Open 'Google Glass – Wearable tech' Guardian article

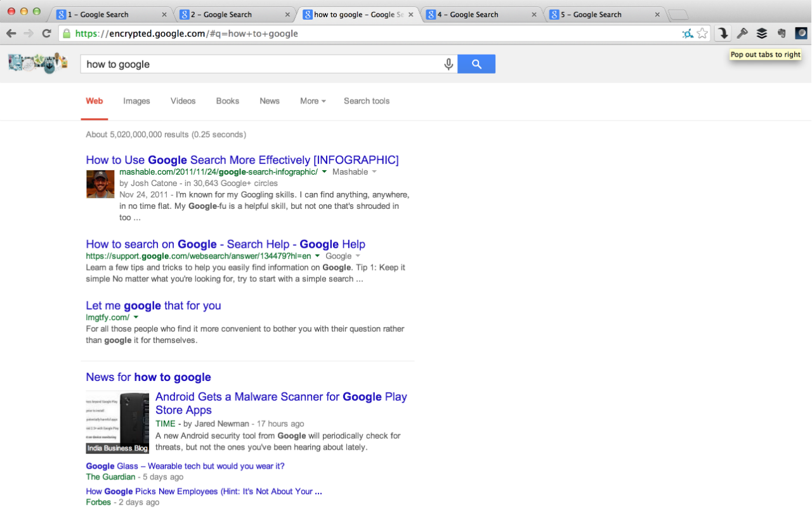pos(185,466)
